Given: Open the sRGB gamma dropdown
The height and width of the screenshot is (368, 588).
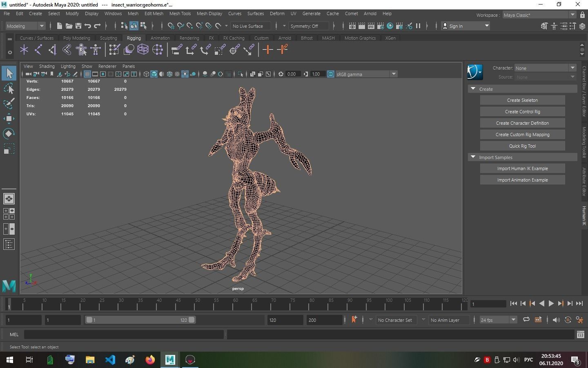Looking at the screenshot, I should click(x=366, y=74).
